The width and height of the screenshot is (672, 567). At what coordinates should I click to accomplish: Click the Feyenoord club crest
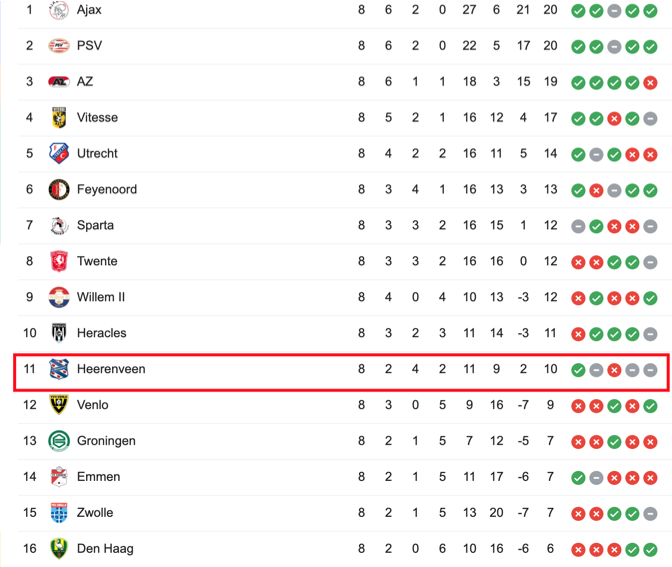click(59, 189)
